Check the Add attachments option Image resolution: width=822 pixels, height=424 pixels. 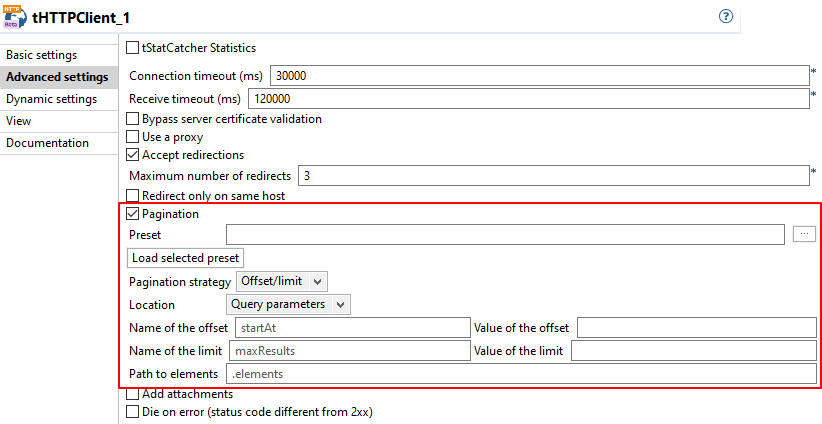(133, 394)
